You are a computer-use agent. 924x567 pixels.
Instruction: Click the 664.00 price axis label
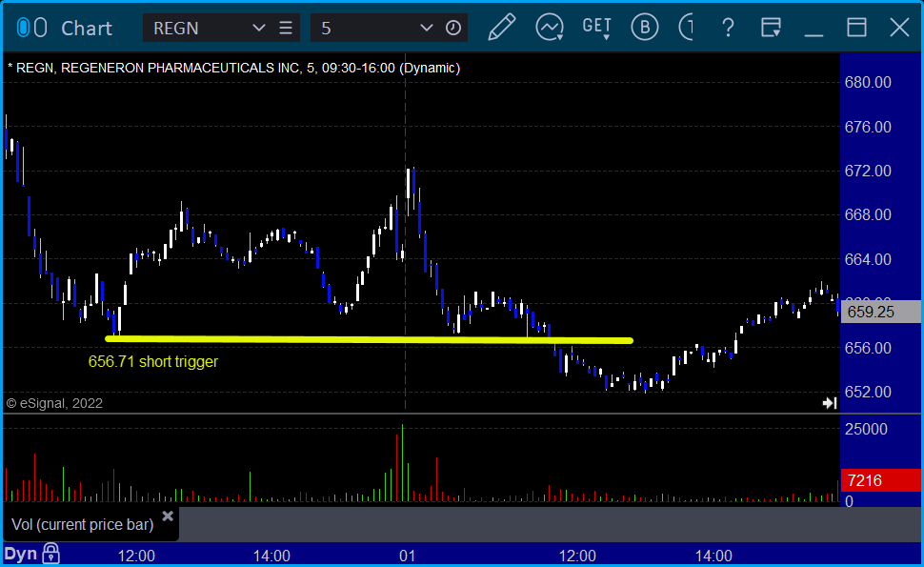(868, 259)
